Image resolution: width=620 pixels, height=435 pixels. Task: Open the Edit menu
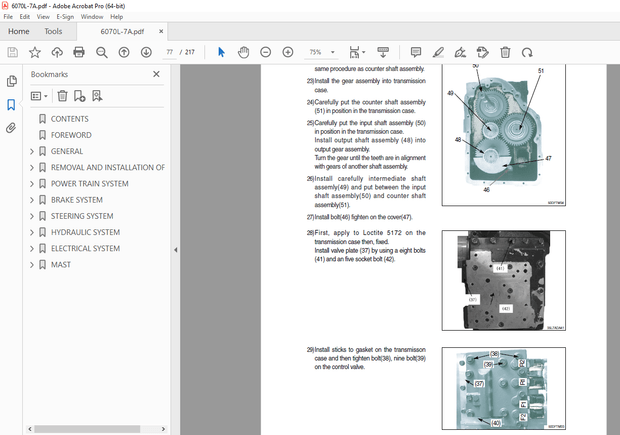(25, 17)
